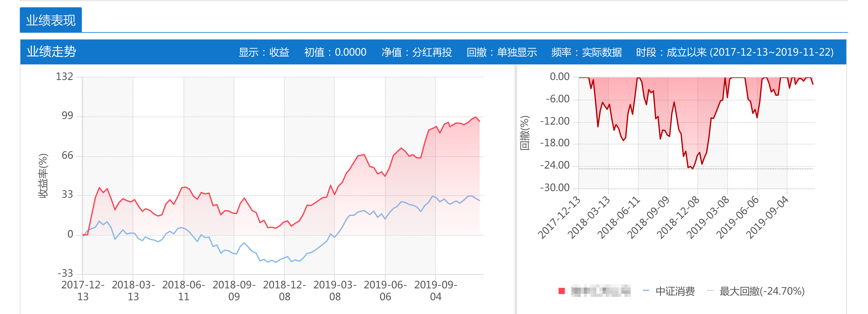
Task: Open the 初值：0.0000 setting
Action: coord(335,52)
